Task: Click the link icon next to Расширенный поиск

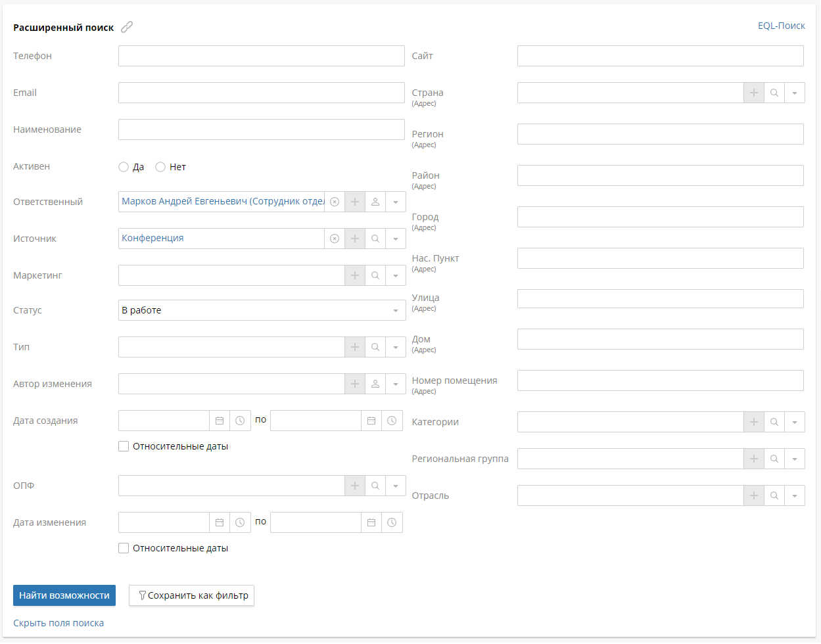Action: tap(127, 27)
